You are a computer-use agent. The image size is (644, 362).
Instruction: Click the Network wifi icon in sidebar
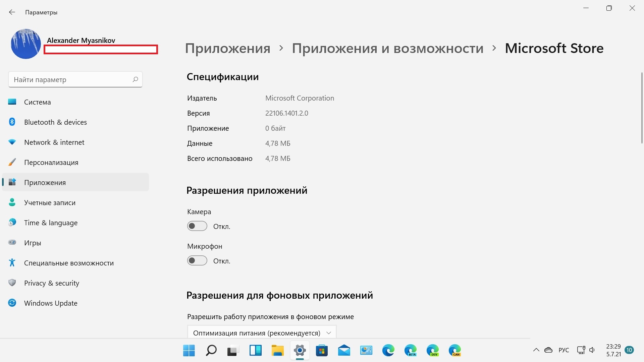(12, 142)
